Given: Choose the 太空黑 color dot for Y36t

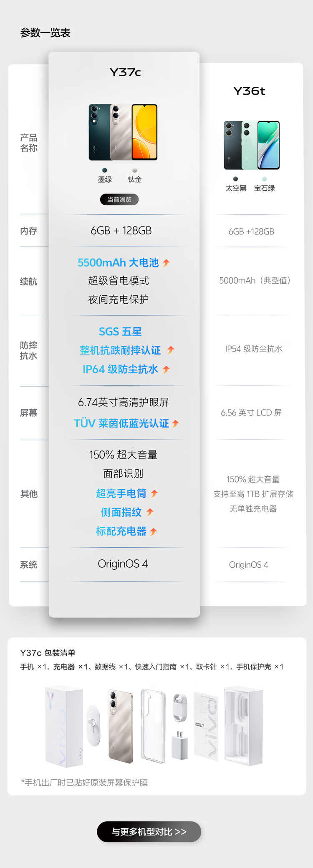Looking at the screenshot, I should click(235, 179).
